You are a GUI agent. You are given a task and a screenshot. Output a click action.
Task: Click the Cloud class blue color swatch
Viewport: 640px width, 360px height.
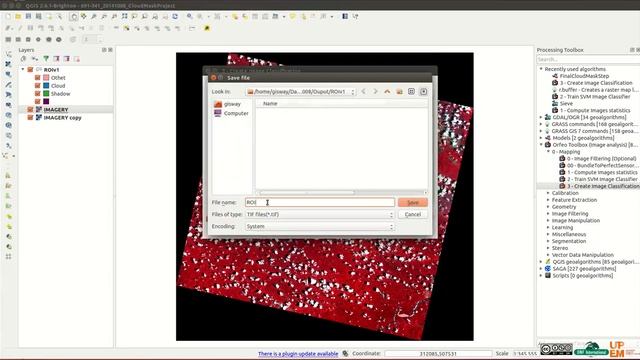point(46,86)
